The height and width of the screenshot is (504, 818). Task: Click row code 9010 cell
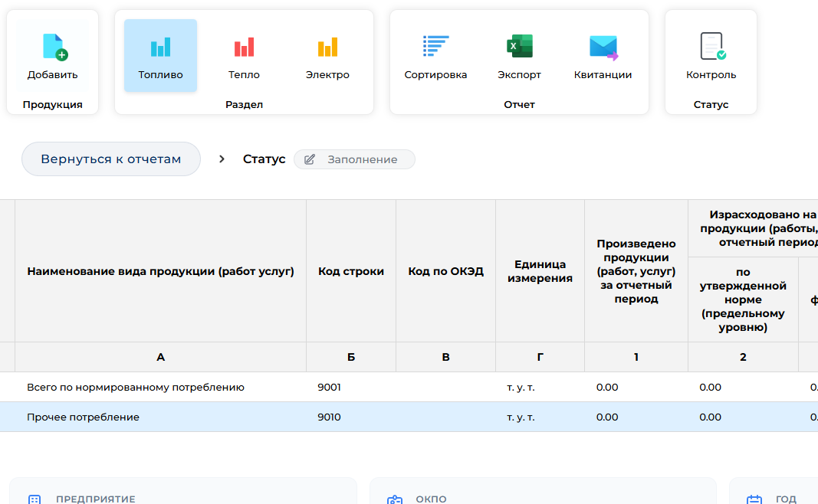click(x=330, y=417)
